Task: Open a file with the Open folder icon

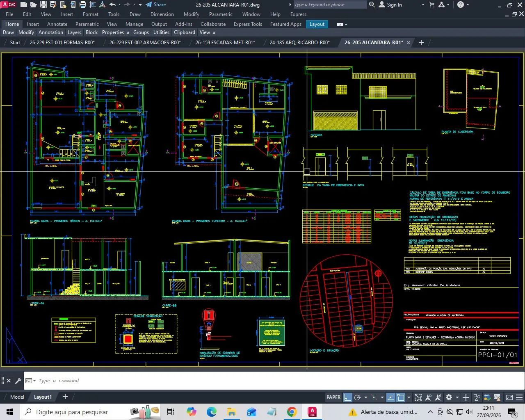Action: pyautogui.click(x=33, y=5)
